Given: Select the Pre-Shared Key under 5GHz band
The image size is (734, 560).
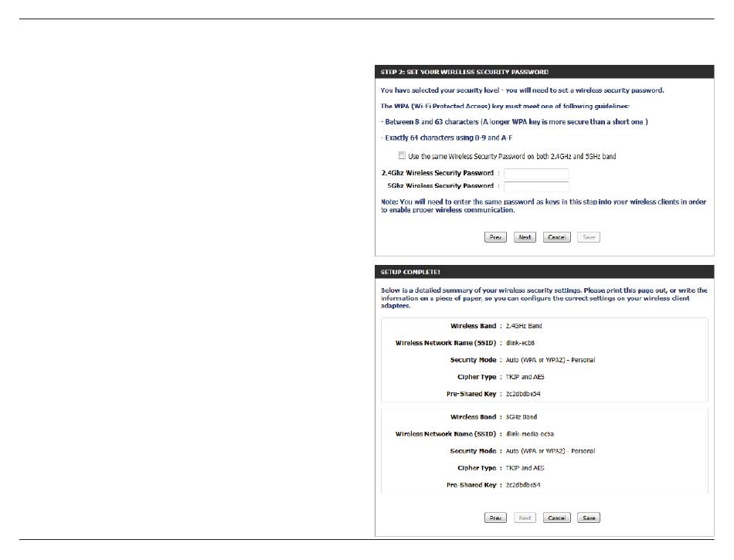Looking at the screenshot, I should point(523,485).
